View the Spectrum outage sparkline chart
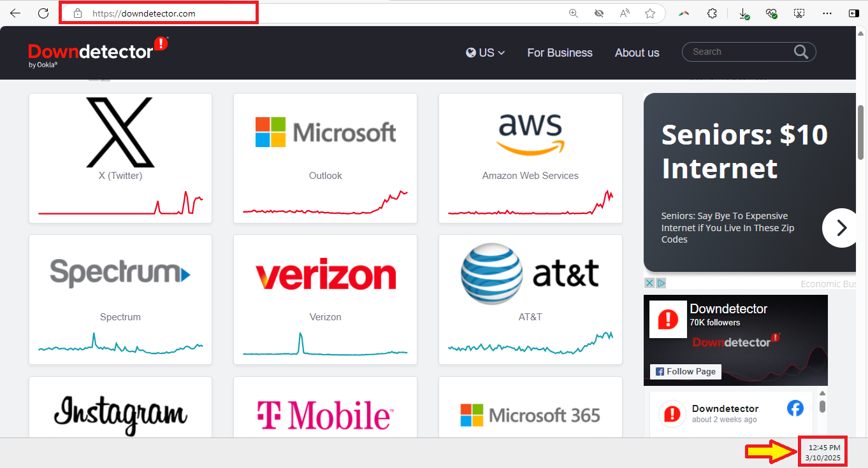The height and width of the screenshot is (468, 868). [120, 344]
